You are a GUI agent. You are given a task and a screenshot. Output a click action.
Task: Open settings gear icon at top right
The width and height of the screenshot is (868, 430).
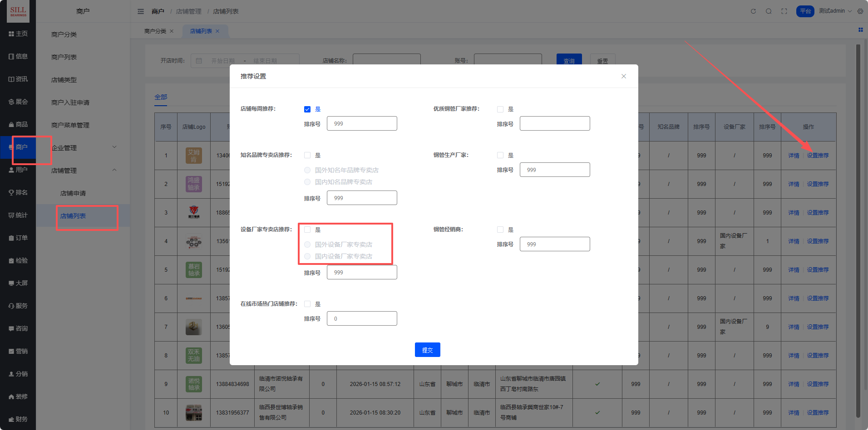tap(860, 11)
